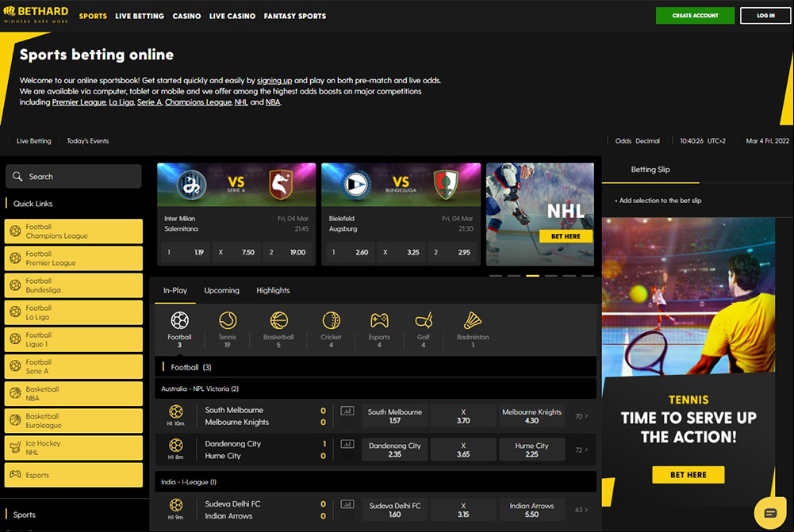Select the In-Play tab
This screenshot has width=794, height=532.
(x=175, y=290)
